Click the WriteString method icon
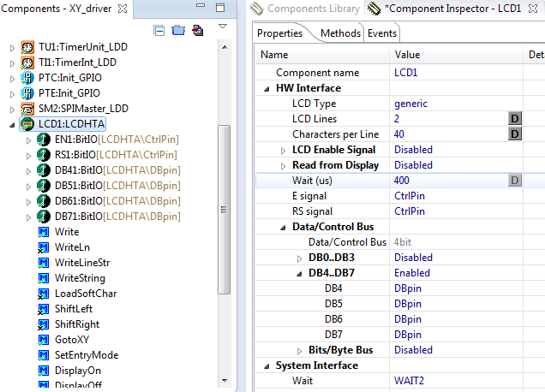Image resolution: width=545 pixels, height=392 pixels. (x=43, y=278)
